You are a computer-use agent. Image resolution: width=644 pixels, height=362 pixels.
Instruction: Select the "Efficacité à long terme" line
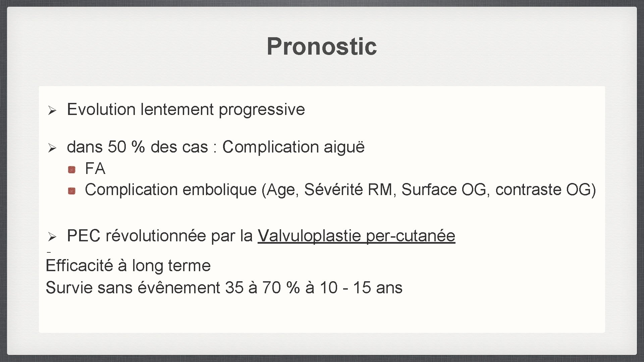(128, 266)
